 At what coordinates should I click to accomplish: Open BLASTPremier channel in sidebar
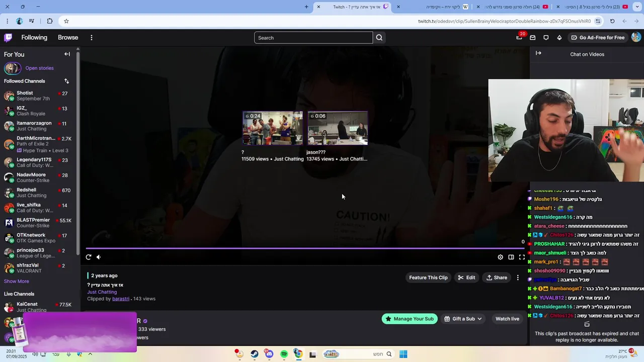click(38, 223)
